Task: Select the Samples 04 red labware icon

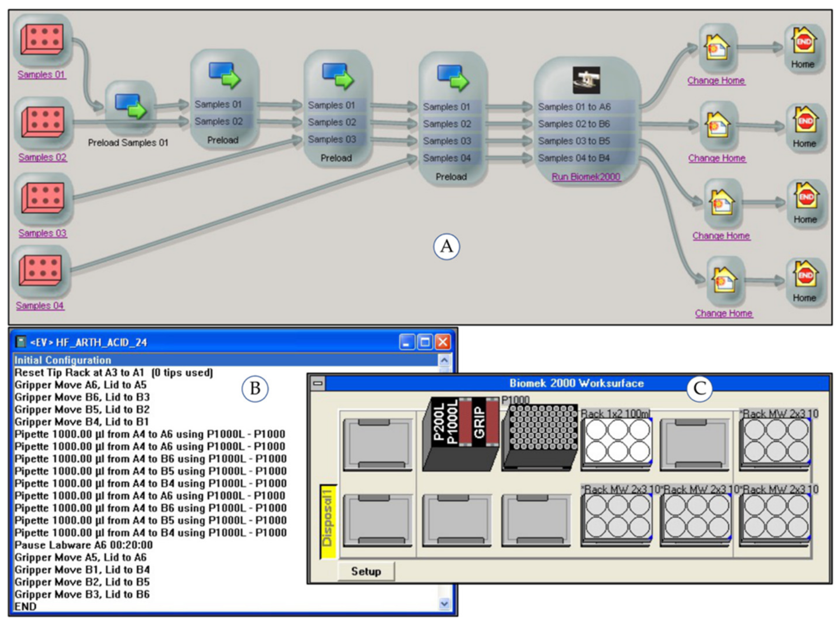Action: coord(40,270)
